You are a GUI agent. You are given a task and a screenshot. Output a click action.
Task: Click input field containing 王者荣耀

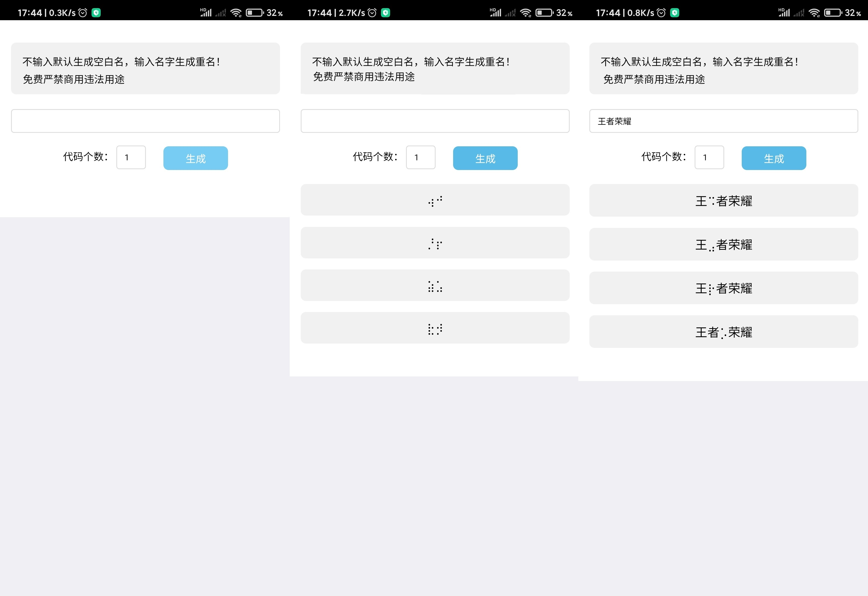click(x=723, y=121)
